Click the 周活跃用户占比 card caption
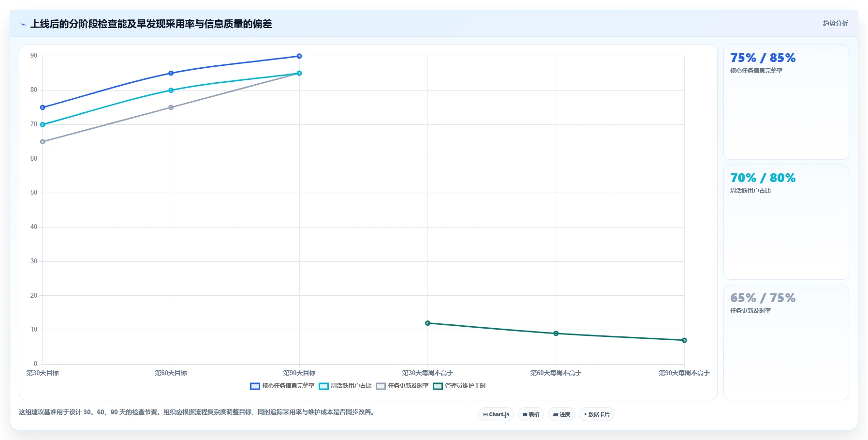The width and height of the screenshot is (868, 440). tap(750, 191)
